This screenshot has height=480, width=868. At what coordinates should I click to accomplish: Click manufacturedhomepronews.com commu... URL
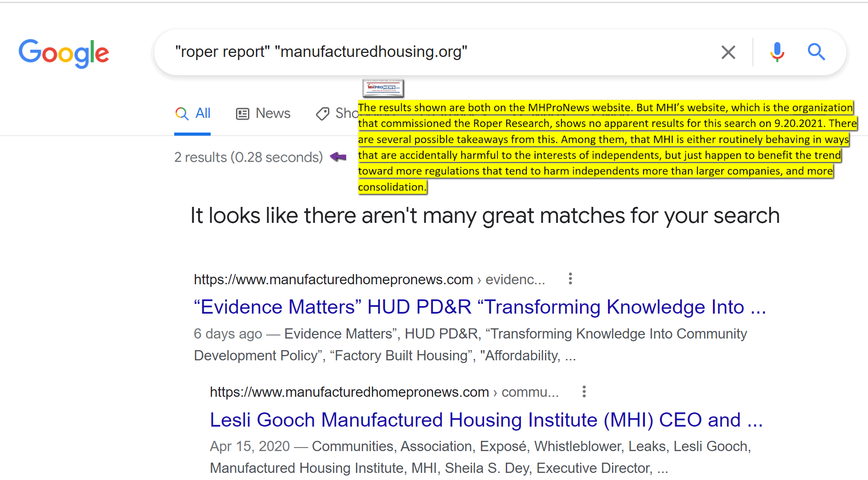[384, 392]
